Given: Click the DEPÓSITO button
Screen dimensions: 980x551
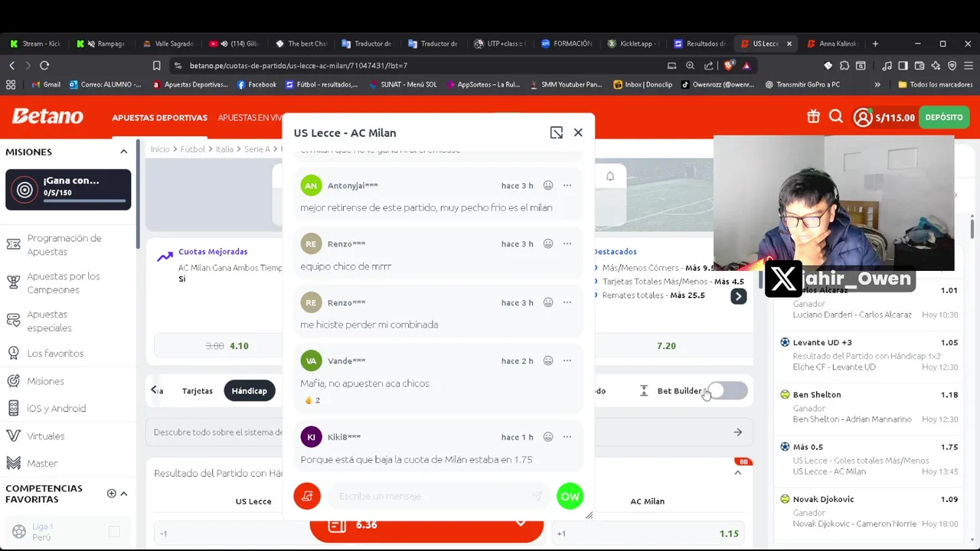Looking at the screenshot, I should pos(944,117).
